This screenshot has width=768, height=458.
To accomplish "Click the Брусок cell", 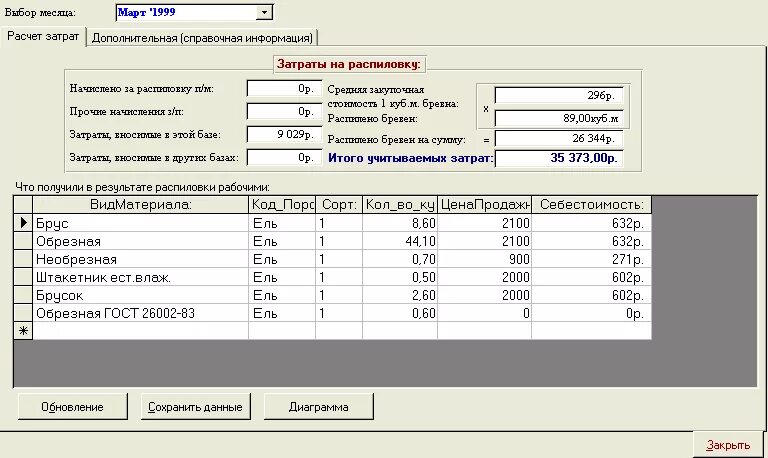I will point(141,295).
